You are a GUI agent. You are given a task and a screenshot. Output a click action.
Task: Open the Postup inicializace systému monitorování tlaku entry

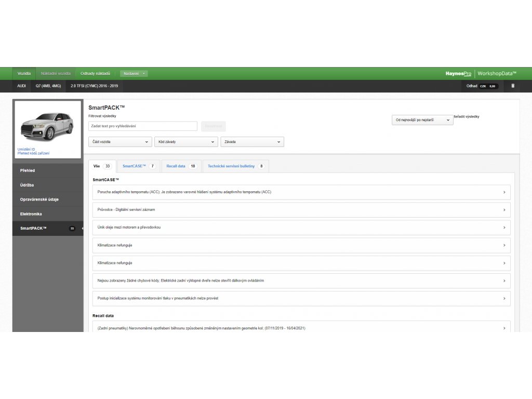click(301, 299)
